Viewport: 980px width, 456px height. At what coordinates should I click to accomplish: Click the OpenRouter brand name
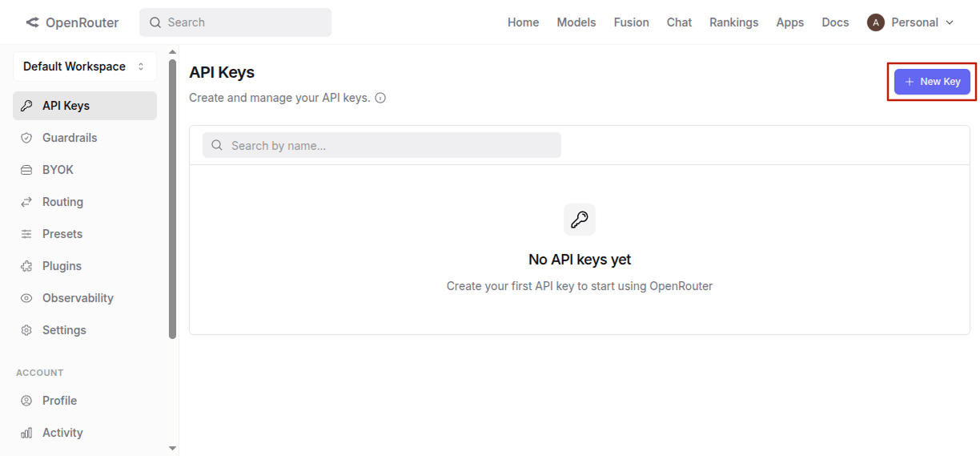click(x=82, y=22)
